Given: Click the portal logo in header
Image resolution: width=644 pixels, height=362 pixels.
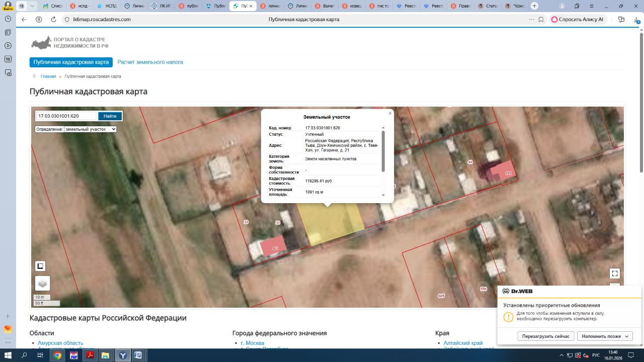Looking at the screenshot, I should [x=70, y=43].
